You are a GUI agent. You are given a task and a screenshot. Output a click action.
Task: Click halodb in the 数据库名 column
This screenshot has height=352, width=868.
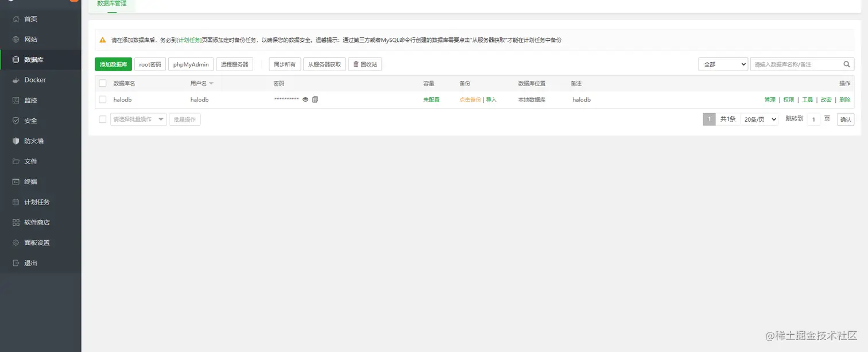tap(123, 99)
